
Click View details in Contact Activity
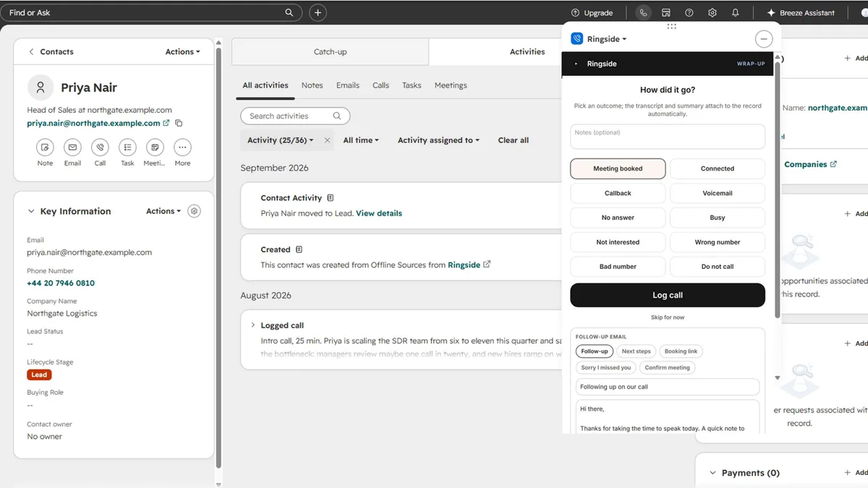(379, 213)
